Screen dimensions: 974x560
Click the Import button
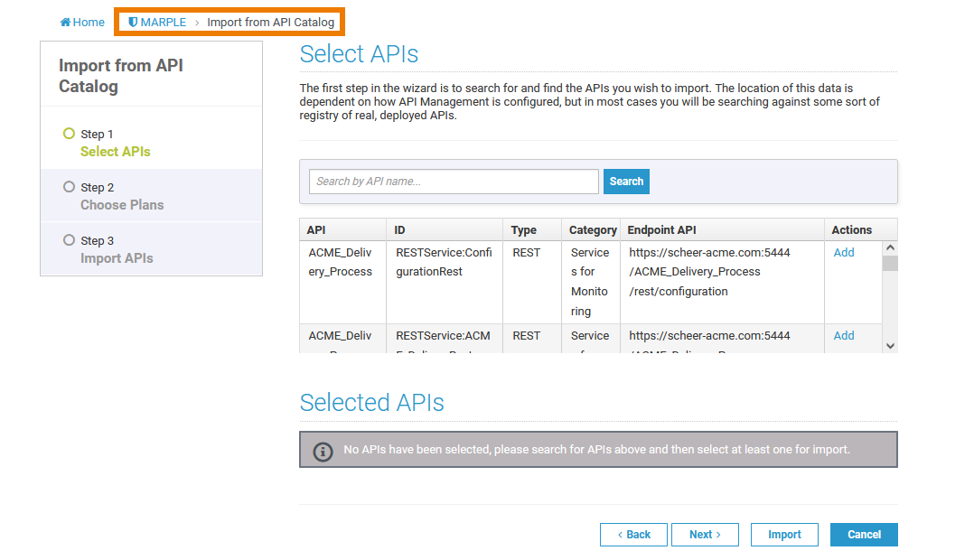[x=784, y=535]
